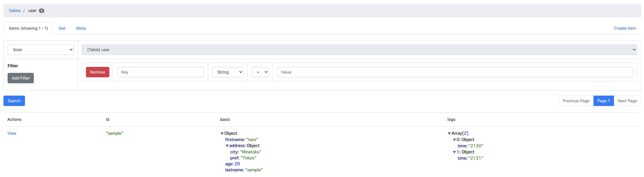Open the equals operator dropdown

[x=260, y=72]
